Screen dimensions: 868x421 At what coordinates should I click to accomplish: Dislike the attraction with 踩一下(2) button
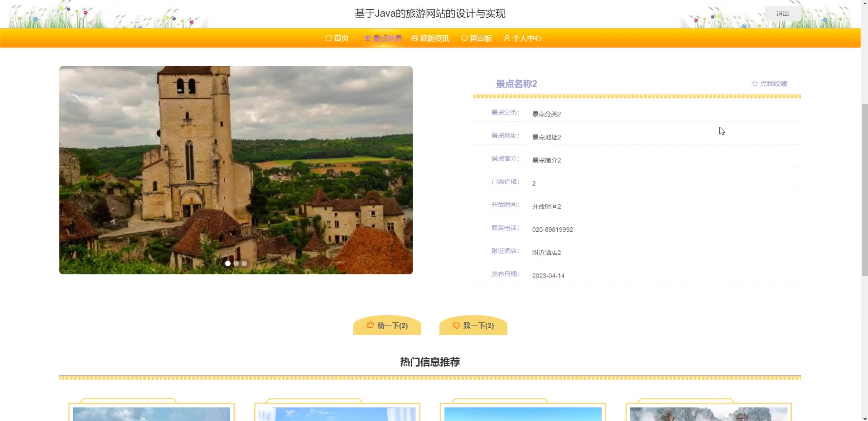pyautogui.click(x=473, y=325)
